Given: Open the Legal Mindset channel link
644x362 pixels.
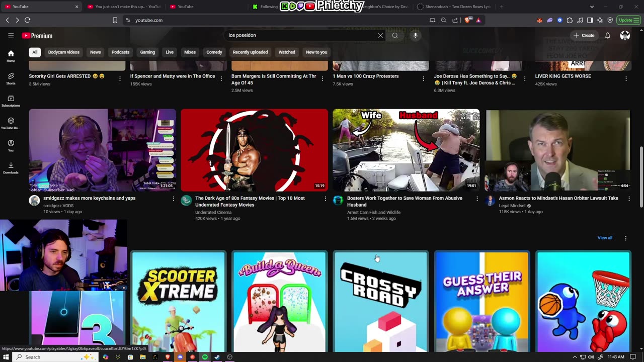Looking at the screenshot, I should tap(512, 206).
